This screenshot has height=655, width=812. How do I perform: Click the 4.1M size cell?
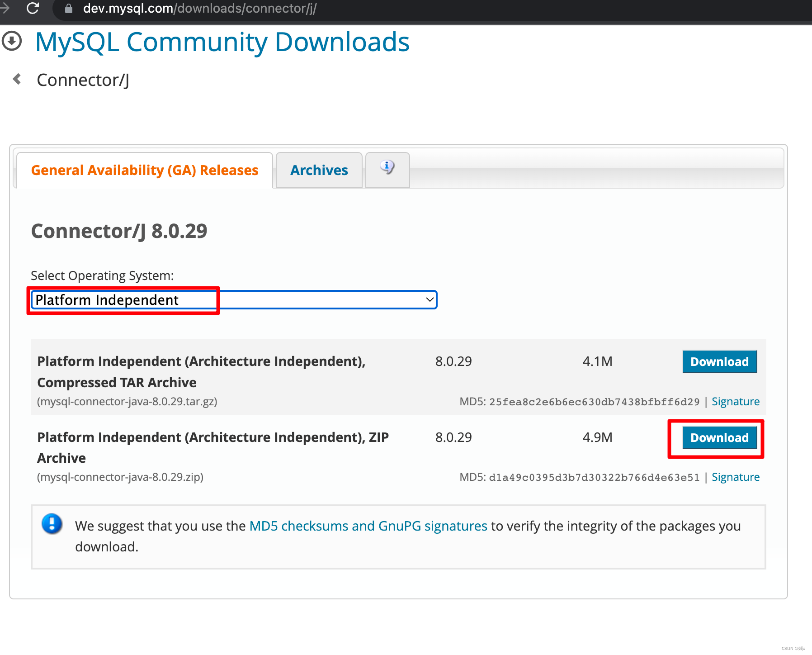(597, 361)
